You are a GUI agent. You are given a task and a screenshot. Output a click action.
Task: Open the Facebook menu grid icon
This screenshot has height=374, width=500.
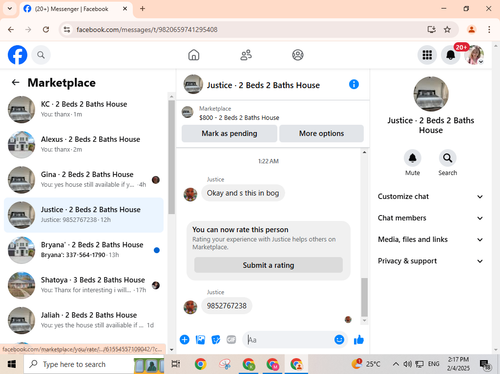click(427, 55)
